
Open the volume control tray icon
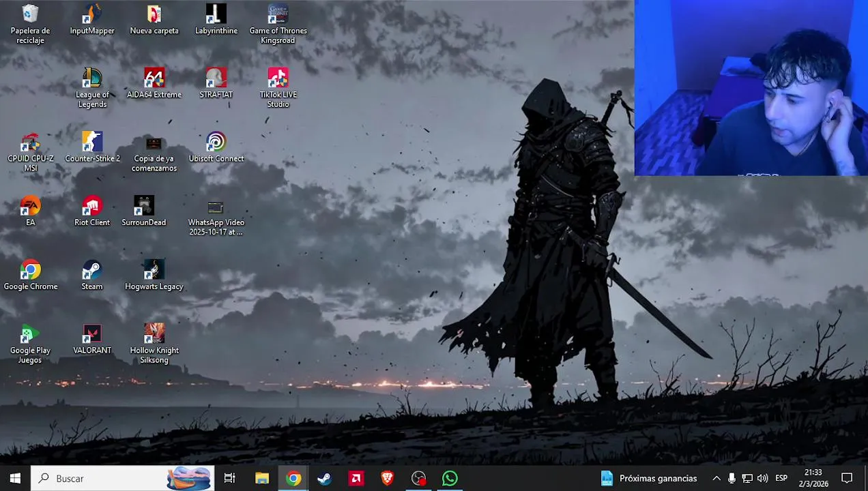point(762,479)
